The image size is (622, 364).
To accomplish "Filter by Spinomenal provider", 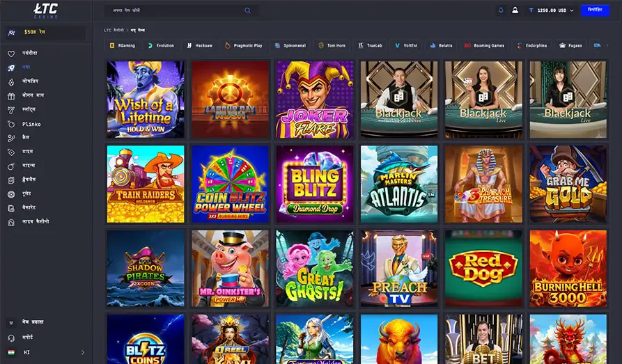I will coord(290,46).
